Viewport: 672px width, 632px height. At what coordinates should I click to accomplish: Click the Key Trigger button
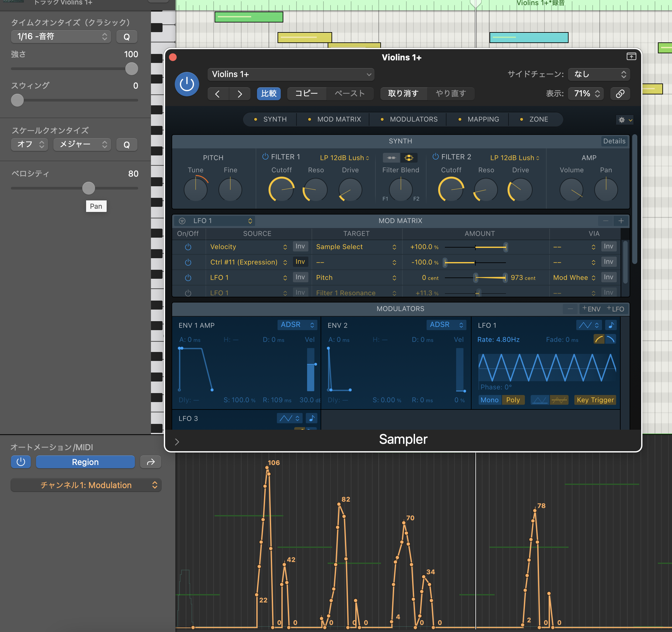point(595,400)
